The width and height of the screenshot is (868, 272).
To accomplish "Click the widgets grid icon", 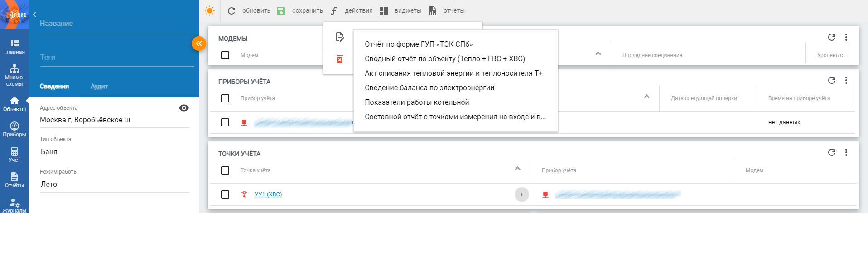I will click(x=384, y=10).
